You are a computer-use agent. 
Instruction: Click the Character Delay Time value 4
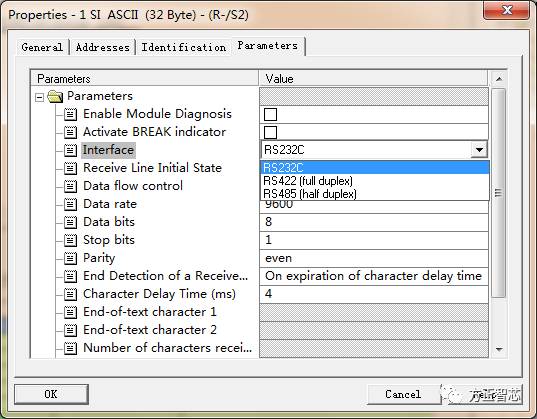tap(374, 294)
